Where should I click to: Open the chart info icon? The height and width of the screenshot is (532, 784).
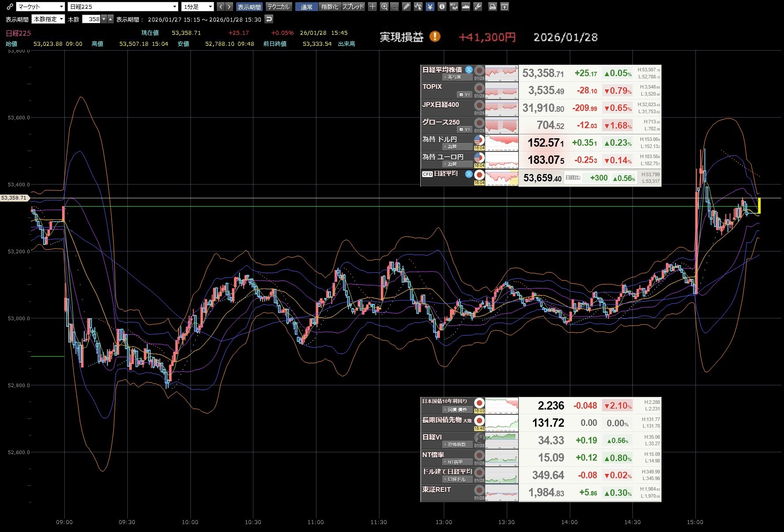(442, 7)
